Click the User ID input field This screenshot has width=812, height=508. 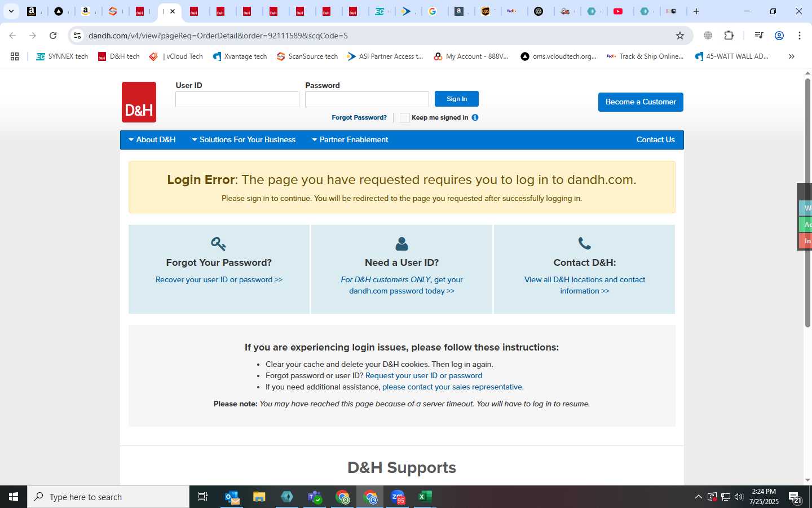(x=237, y=99)
